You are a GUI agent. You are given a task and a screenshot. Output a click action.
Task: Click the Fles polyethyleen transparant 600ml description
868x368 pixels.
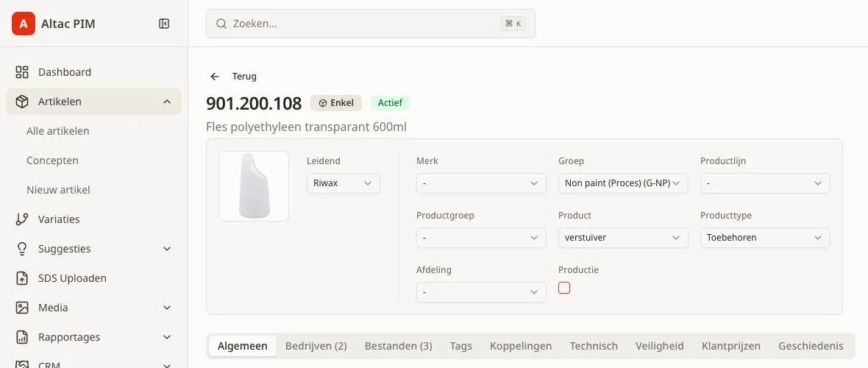point(306,127)
